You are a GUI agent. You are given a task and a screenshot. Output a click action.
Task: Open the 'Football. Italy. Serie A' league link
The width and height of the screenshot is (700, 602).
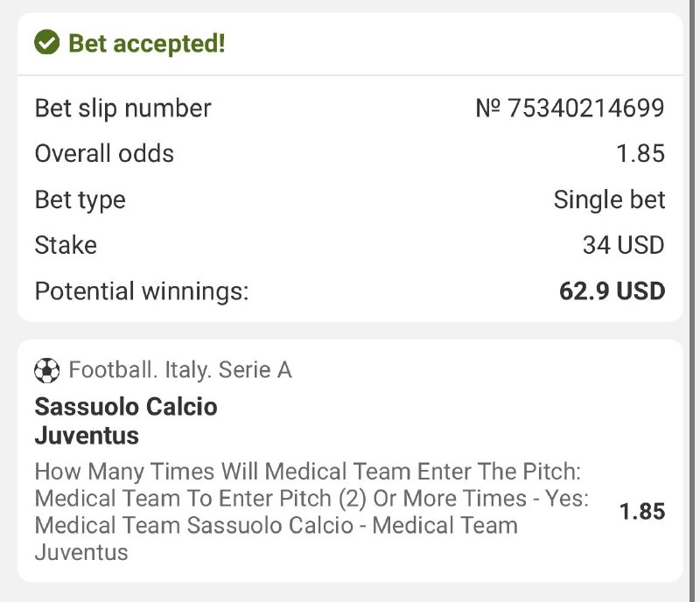pos(180,371)
